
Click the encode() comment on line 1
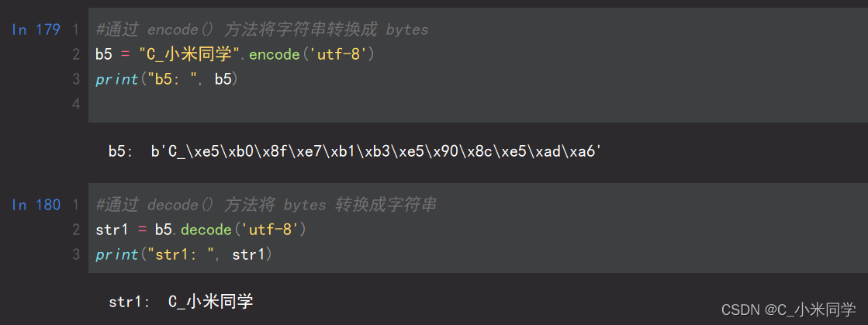pos(262,30)
